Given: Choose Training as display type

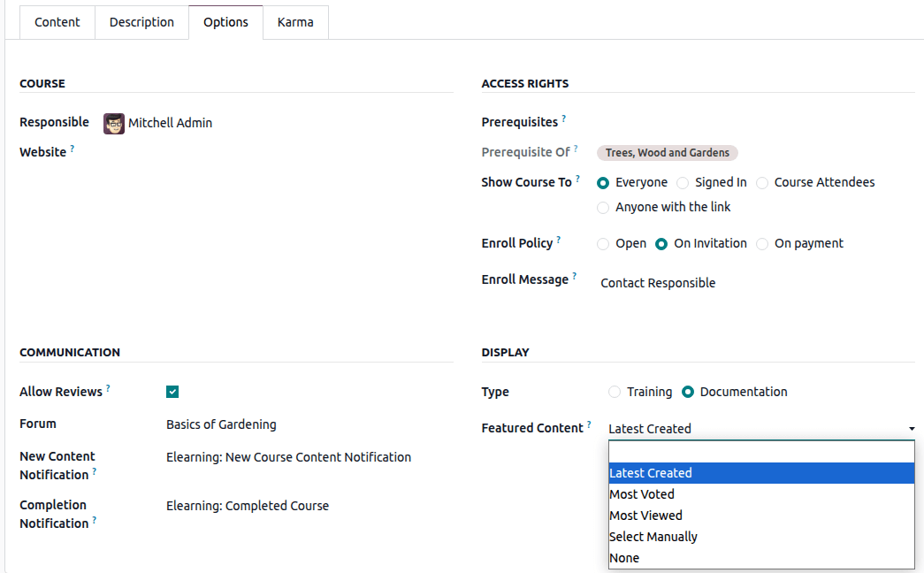Looking at the screenshot, I should [x=615, y=393].
